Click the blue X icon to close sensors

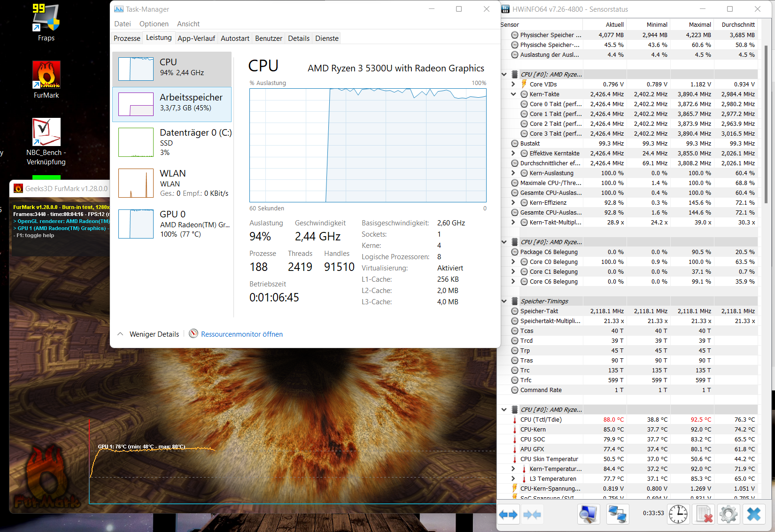[754, 514]
